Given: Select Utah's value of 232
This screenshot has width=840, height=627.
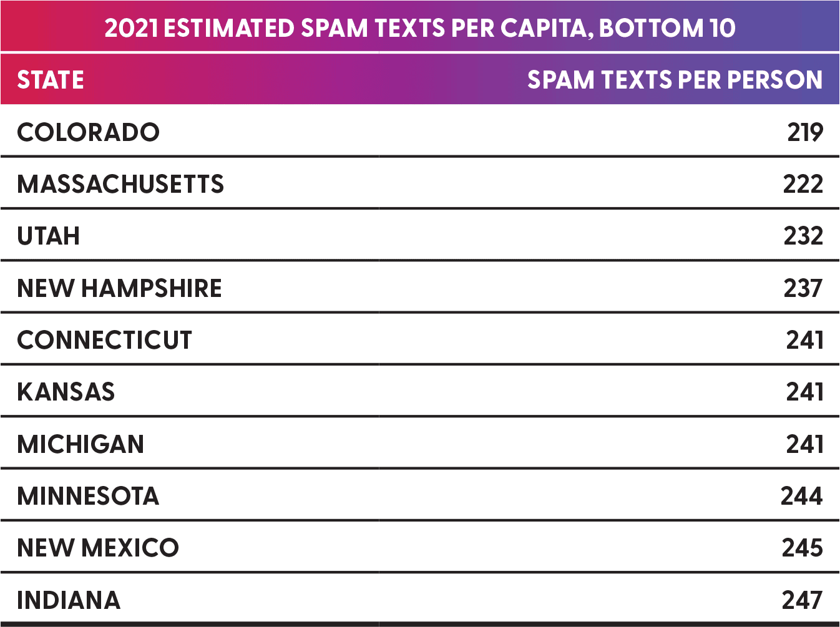Looking at the screenshot, I should [x=803, y=236].
